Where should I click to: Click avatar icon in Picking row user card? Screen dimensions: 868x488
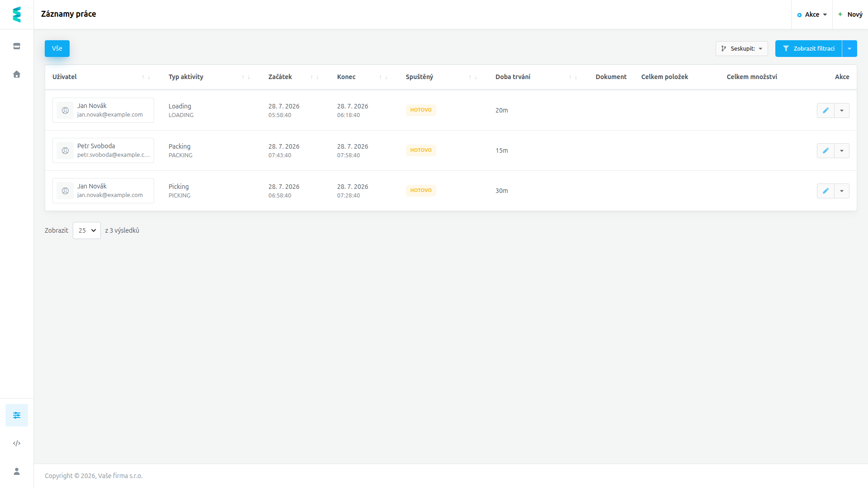coord(65,191)
